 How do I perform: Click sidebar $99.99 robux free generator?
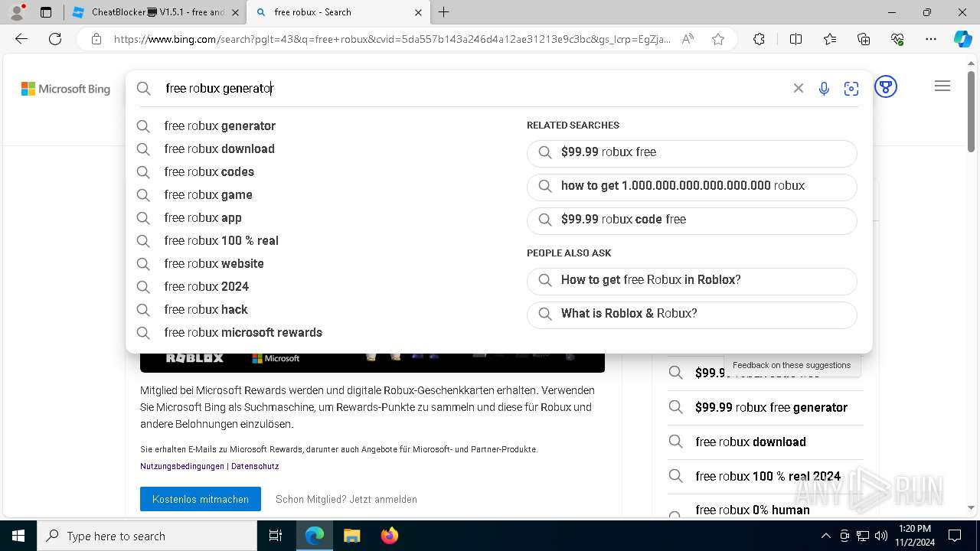(x=766, y=408)
